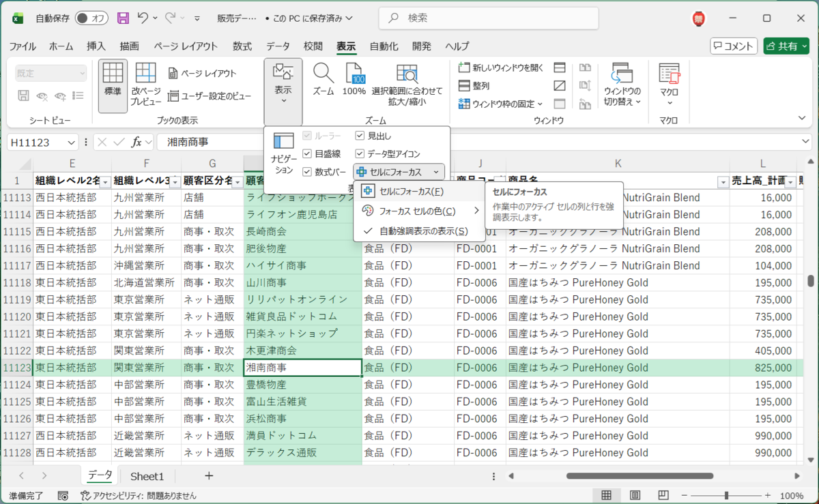The image size is (819, 504).
Task: Open フォーカス セルの色(C) submenu
Action: tap(418, 211)
